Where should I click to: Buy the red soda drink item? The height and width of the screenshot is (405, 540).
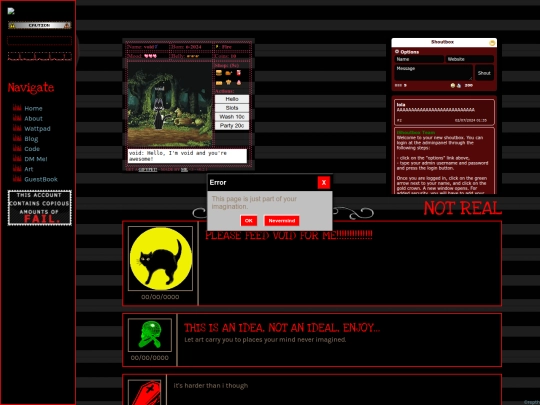click(x=238, y=73)
